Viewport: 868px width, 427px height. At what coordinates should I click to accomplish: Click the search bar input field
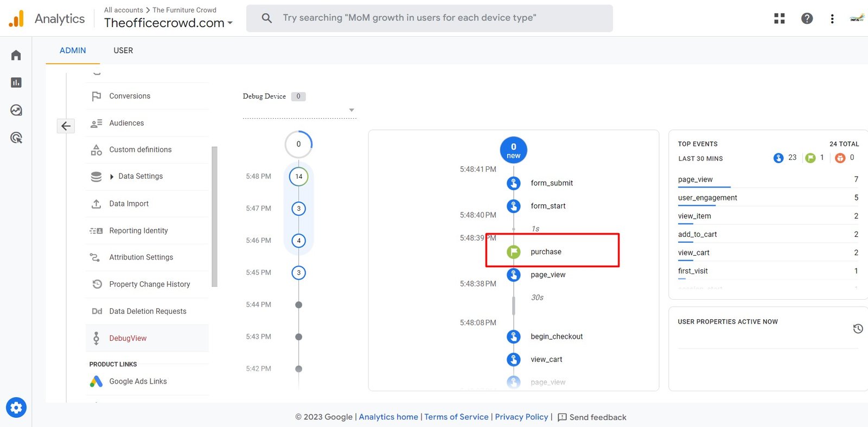[x=430, y=18]
